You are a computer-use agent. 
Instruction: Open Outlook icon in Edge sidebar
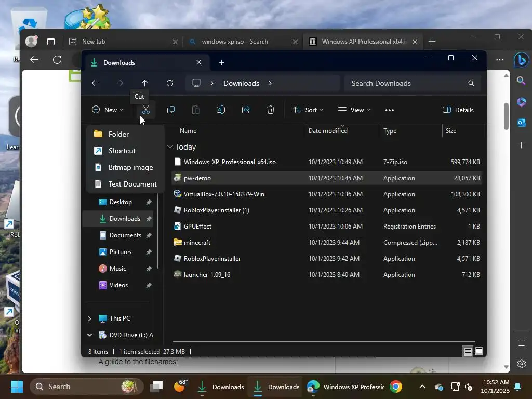coord(522,123)
